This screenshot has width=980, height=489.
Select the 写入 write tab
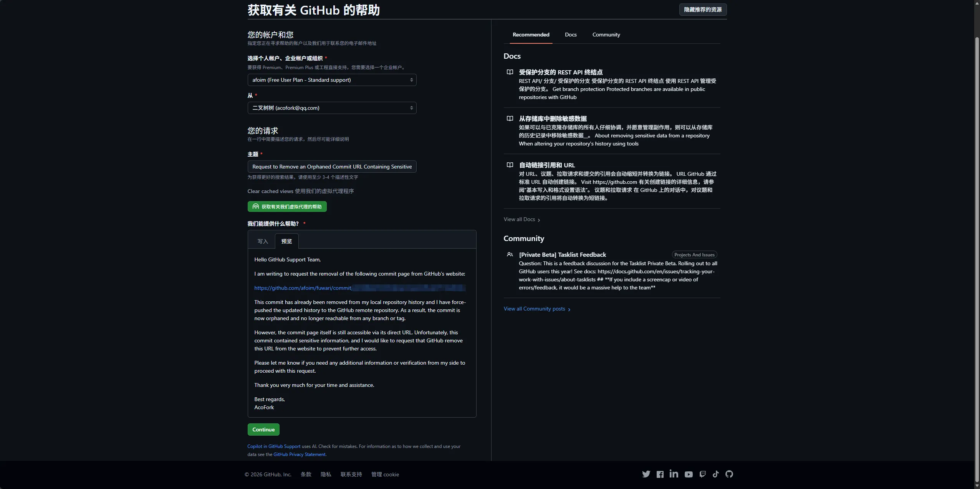pyautogui.click(x=263, y=241)
